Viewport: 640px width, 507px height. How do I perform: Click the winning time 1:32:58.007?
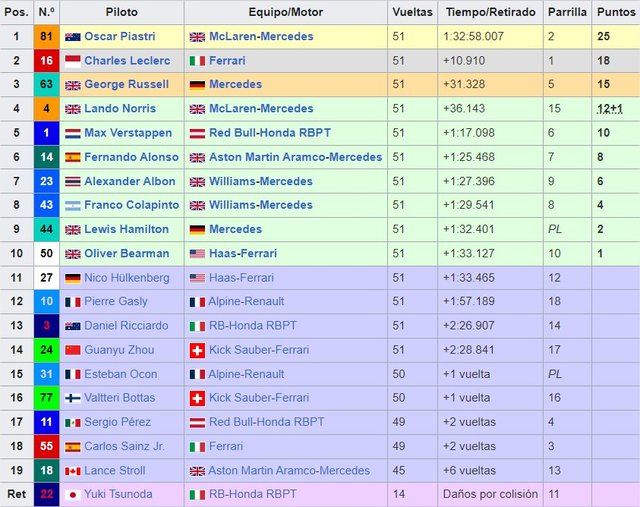click(473, 36)
